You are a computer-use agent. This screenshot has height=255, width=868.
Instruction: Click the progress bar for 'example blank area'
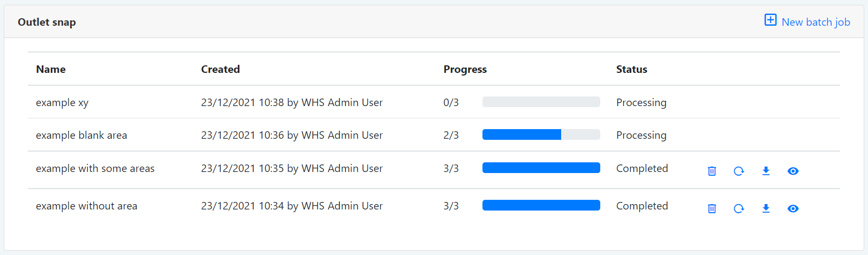541,135
